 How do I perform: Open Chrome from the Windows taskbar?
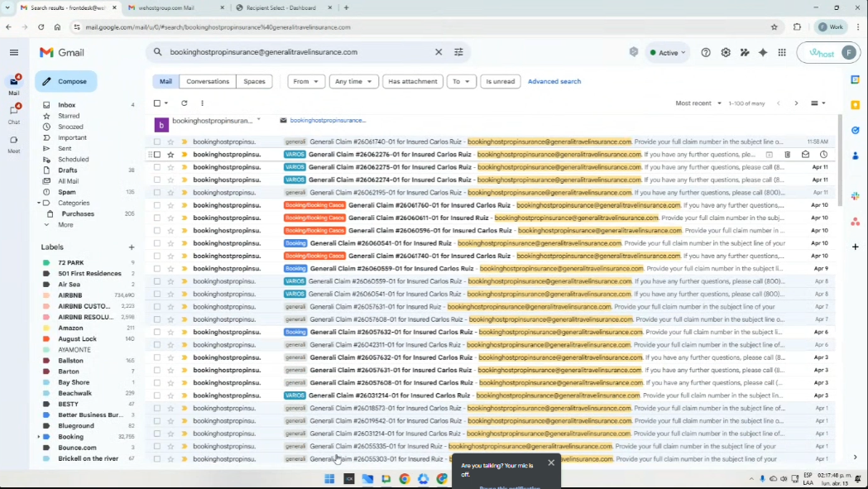click(405, 479)
